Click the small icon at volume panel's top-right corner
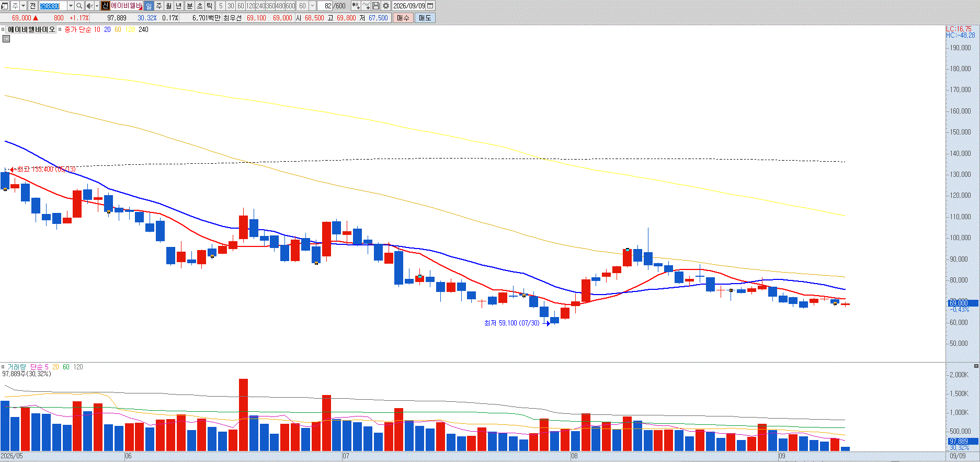980x462 pixels. pos(976,366)
